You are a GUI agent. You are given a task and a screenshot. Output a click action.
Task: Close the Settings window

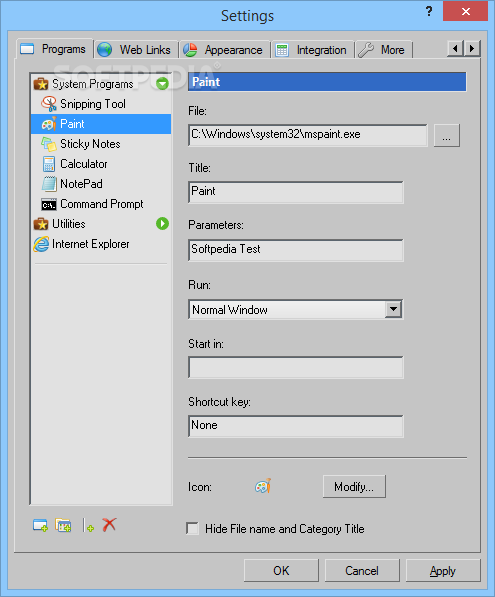[465, 11]
